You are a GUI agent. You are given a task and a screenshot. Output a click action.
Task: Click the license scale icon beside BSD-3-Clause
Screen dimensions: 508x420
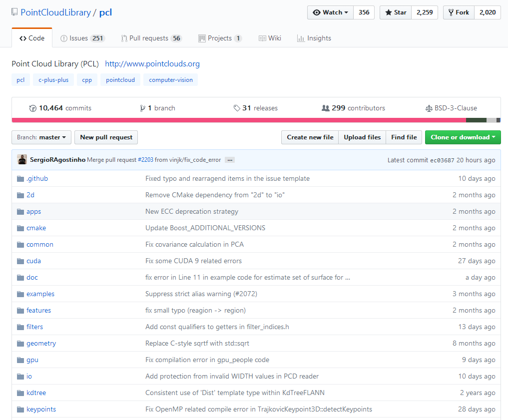pos(429,108)
